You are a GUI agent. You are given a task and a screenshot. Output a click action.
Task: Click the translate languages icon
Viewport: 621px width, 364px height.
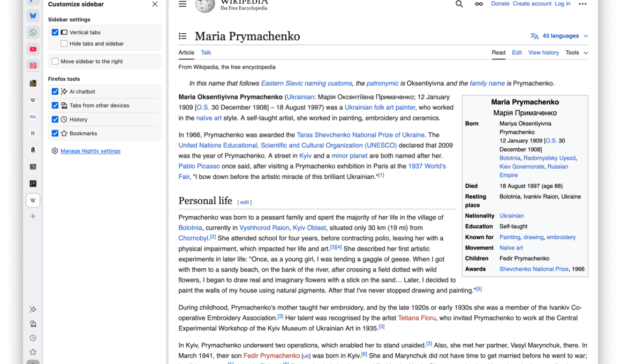[x=534, y=36]
